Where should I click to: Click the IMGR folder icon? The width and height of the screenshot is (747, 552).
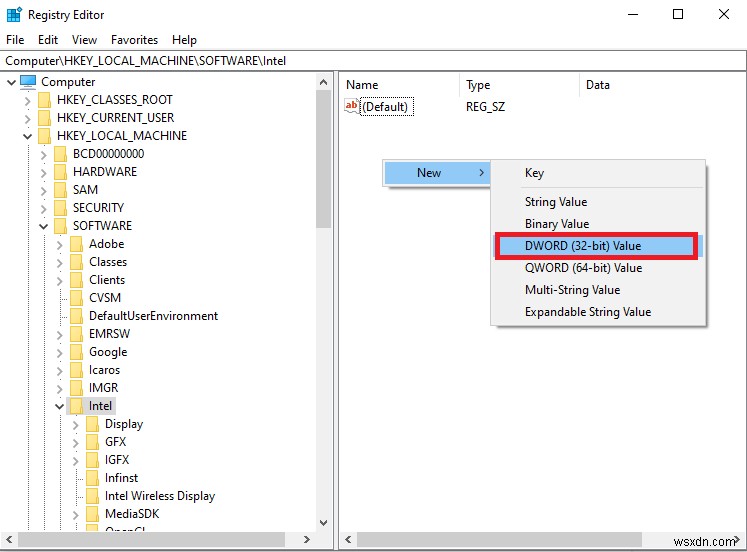pyautogui.click(x=76, y=388)
